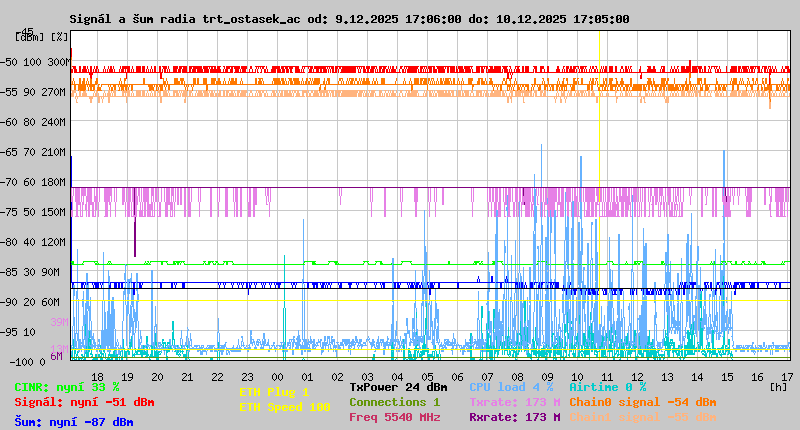This screenshot has height=430, width=800.
Task: Click the chart title text 'Signál a šum radia trt_ostasek_ac'
Action: click(x=185, y=19)
